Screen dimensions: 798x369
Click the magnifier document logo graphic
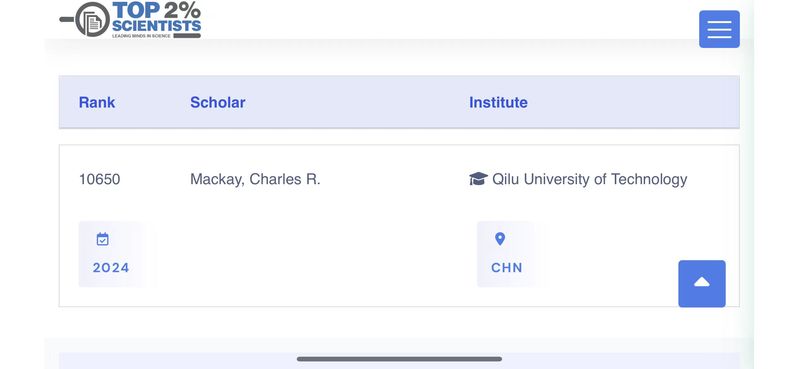85,19
